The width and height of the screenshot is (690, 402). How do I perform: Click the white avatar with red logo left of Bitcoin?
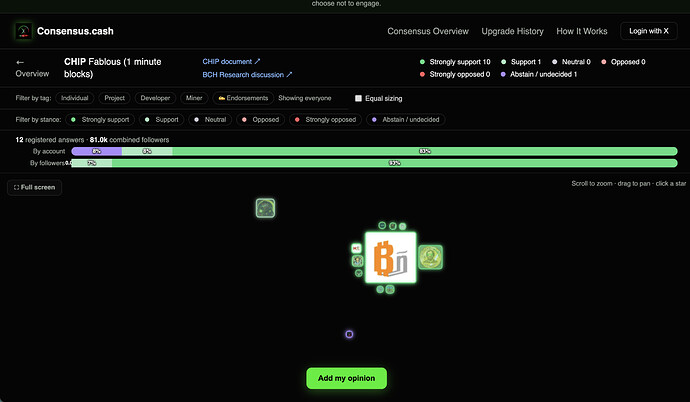tap(356, 249)
